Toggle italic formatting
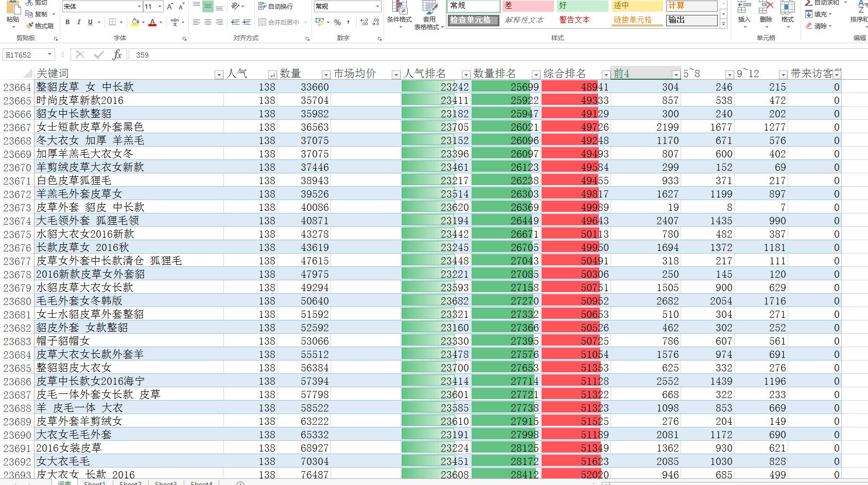868x485 pixels. pos(79,22)
